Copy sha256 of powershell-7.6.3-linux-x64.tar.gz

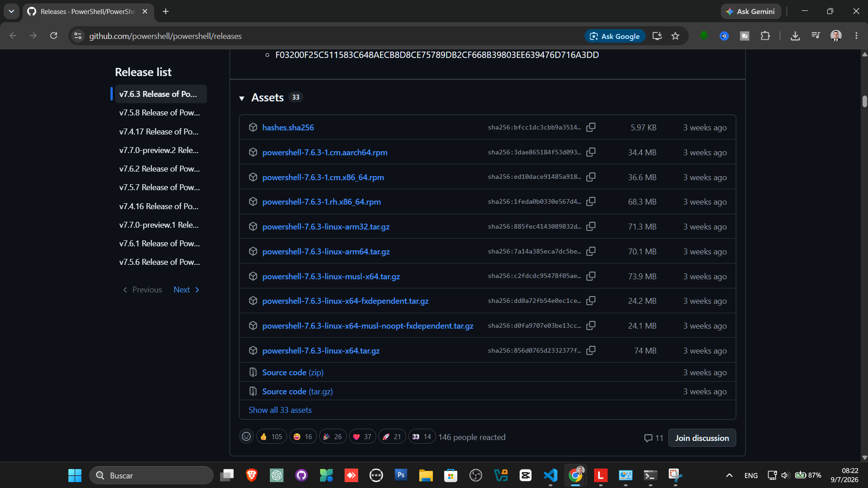[591, 350]
